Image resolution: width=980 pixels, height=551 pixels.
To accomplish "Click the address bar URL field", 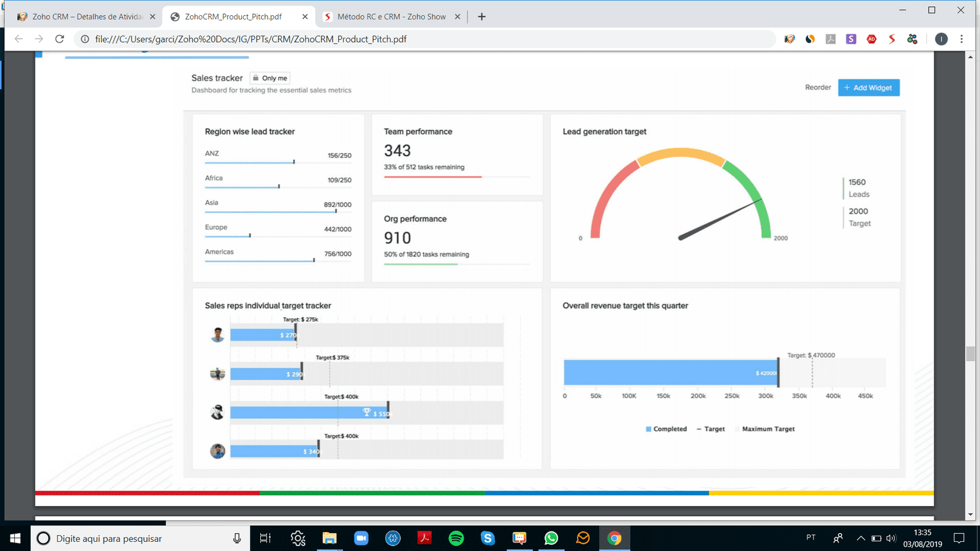I will [x=429, y=39].
